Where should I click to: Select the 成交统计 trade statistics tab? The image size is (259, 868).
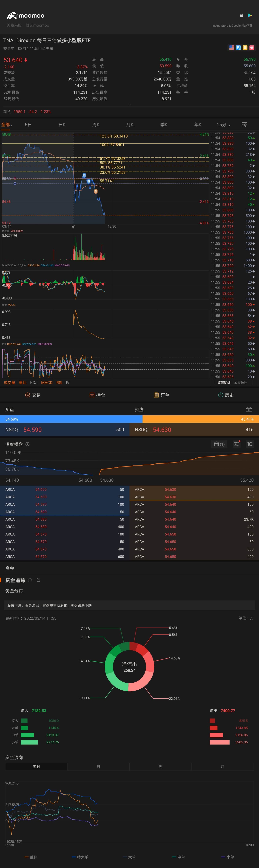(240, 382)
